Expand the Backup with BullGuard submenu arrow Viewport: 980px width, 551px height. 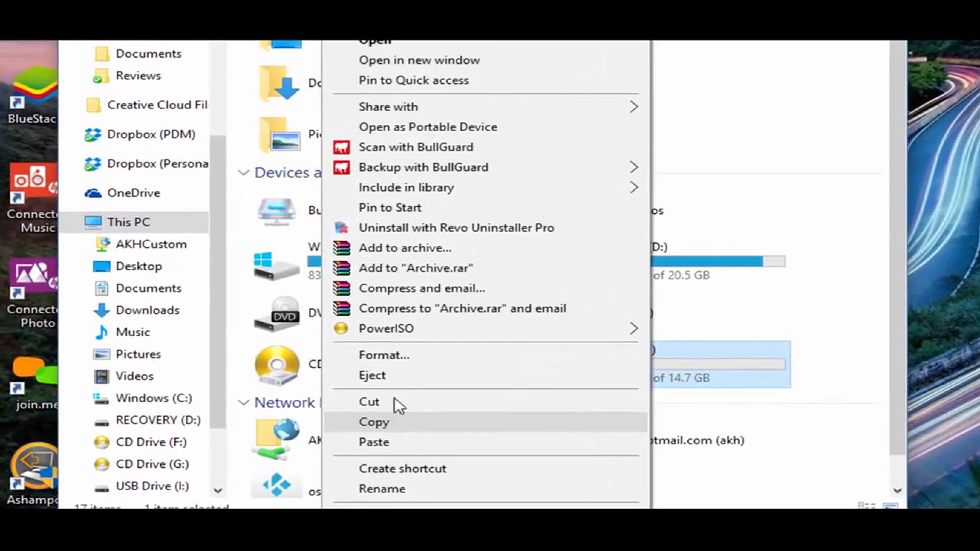(633, 167)
